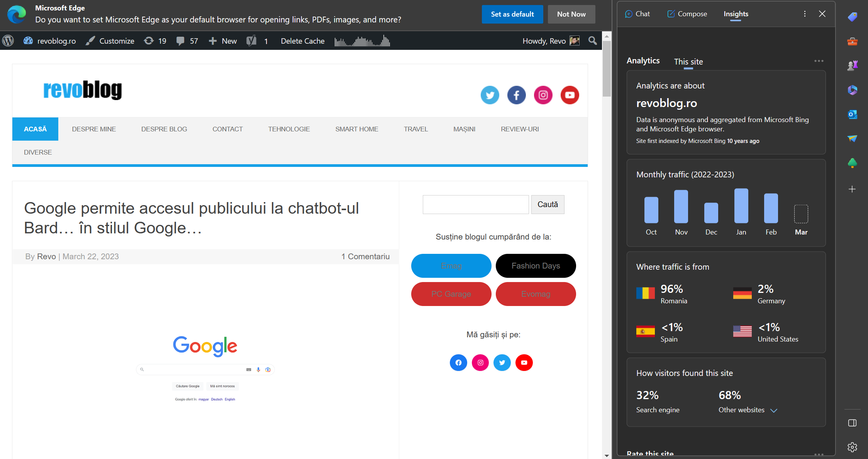Select This site tab

(688, 62)
